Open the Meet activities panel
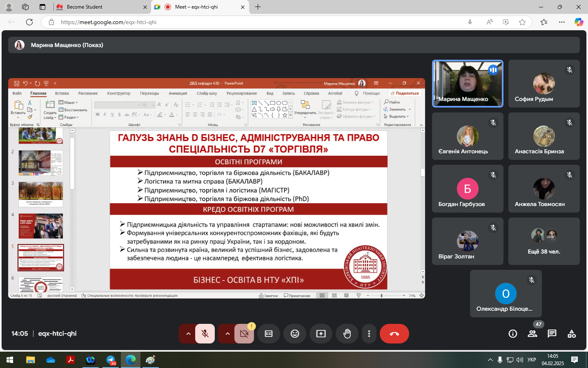 (x=572, y=334)
